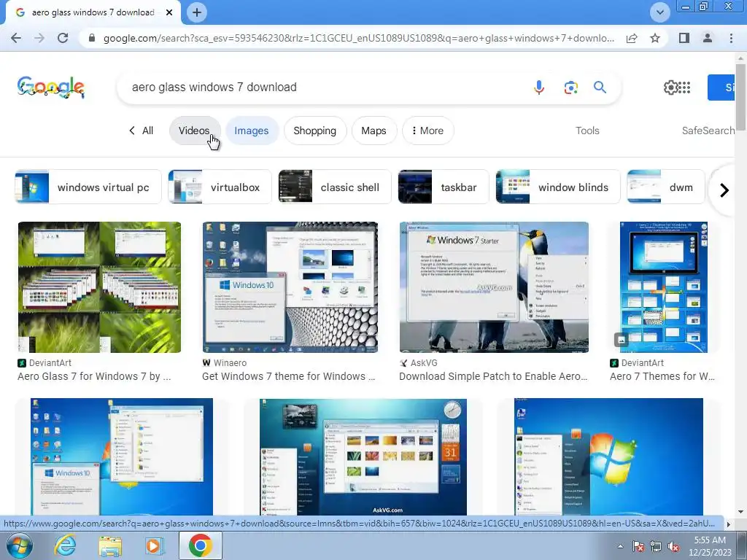Image resolution: width=747 pixels, height=560 pixels.
Task: Open Winaero Windows 10 theme thumbnail
Action: coord(290,287)
